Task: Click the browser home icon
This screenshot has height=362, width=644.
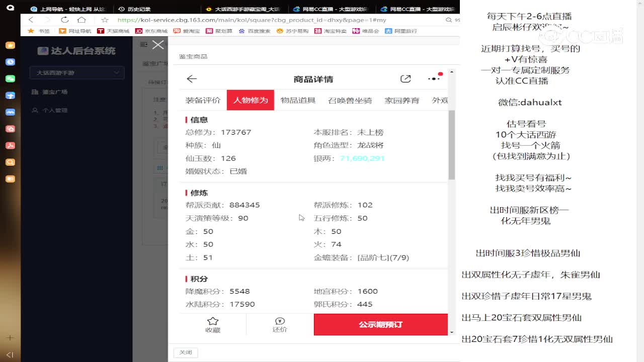Action: (82, 20)
